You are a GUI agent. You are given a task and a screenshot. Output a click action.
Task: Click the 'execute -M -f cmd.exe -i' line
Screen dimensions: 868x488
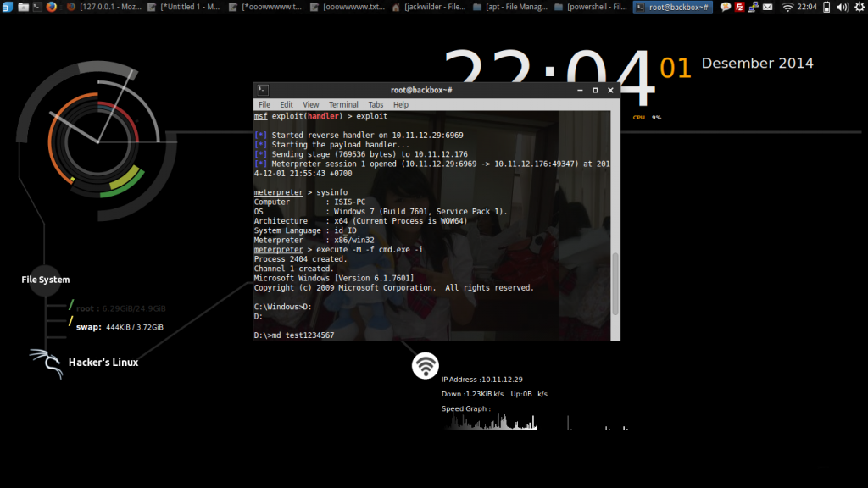pos(338,250)
